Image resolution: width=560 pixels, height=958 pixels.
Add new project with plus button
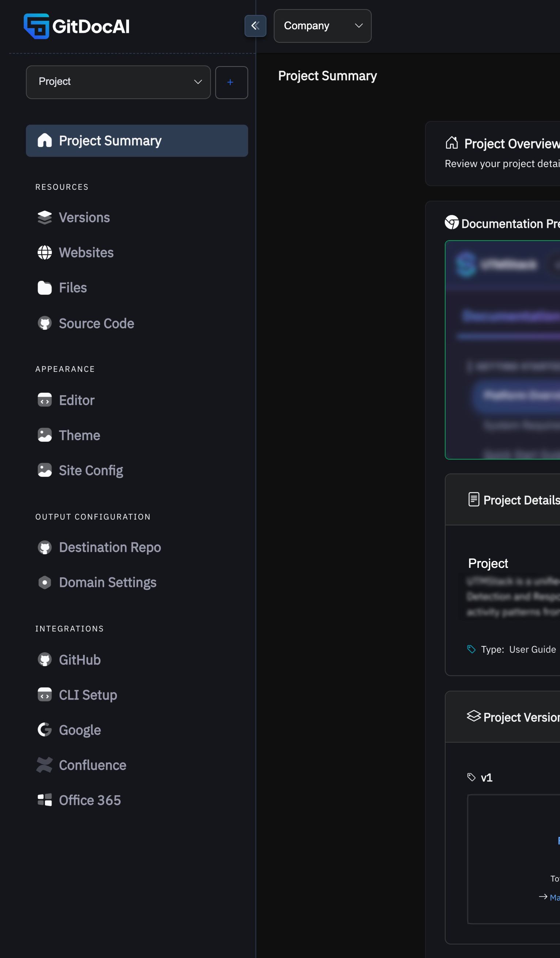(x=231, y=83)
